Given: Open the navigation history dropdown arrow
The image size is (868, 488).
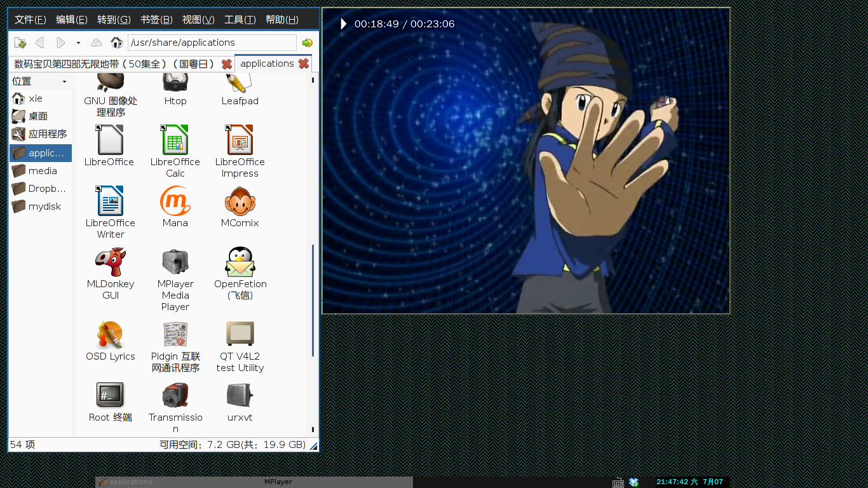Looking at the screenshot, I should point(78,43).
